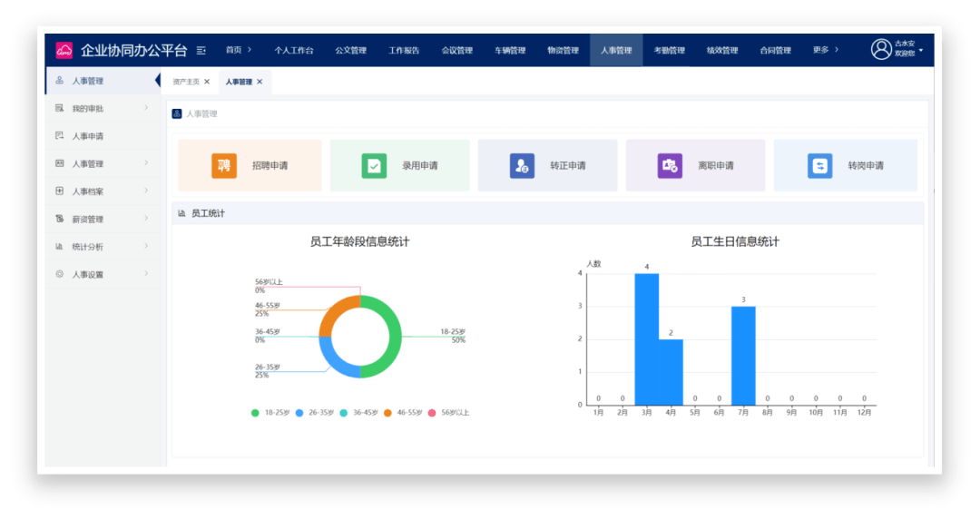Click the 统计分析 chart sidebar icon
This screenshot has height=519, width=980.
click(59, 247)
